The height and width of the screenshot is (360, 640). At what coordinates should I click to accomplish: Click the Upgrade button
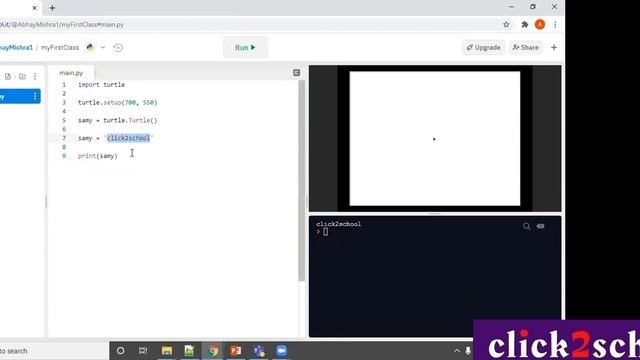click(484, 47)
